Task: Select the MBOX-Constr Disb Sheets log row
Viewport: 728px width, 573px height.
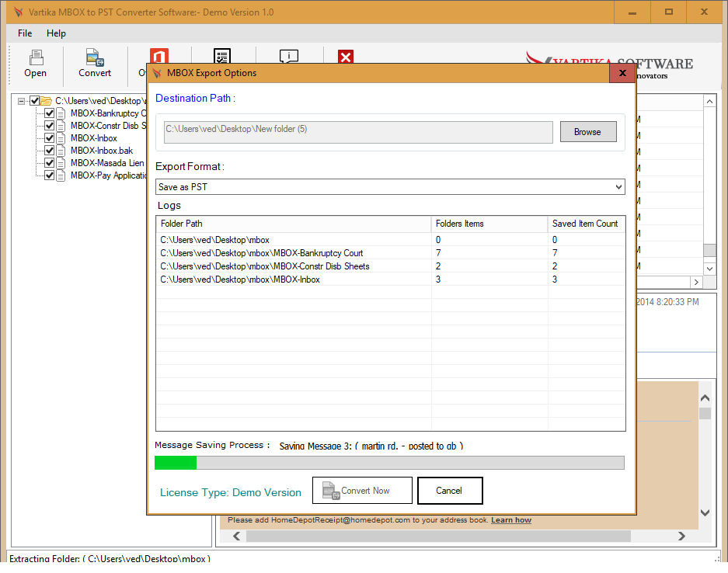Action: click(x=391, y=266)
